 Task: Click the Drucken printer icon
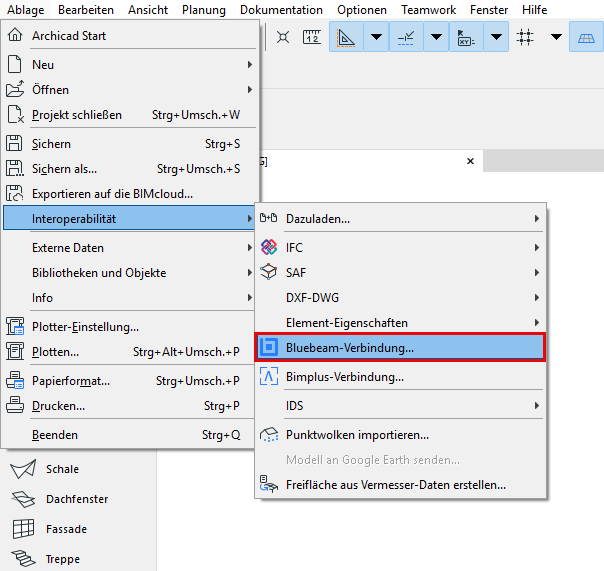point(15,405)
